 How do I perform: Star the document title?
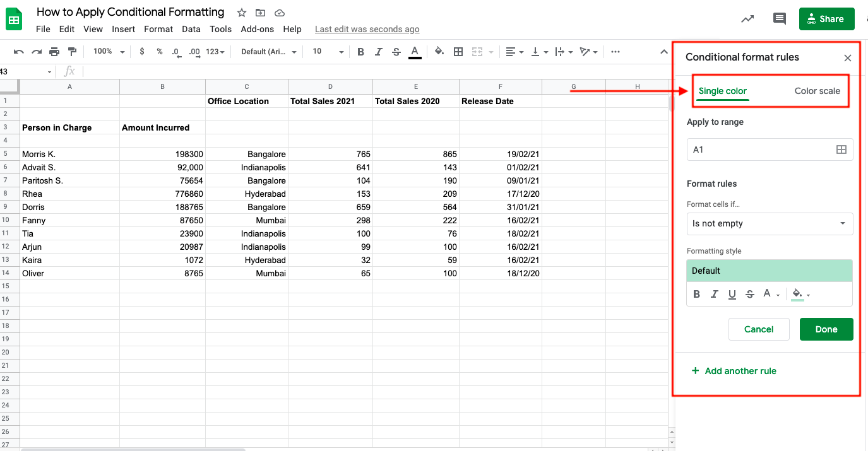pos(242,13)
